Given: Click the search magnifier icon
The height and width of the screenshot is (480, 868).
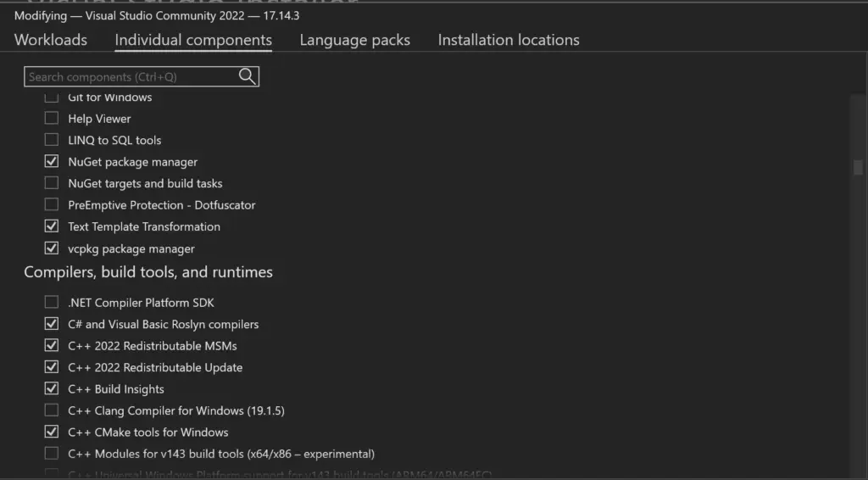Looking at the screenshot, I should 247,76.
